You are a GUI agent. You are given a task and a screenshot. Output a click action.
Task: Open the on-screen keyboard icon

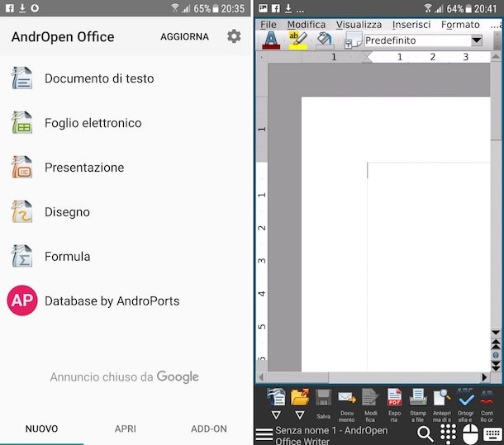(x=493, y=434)
